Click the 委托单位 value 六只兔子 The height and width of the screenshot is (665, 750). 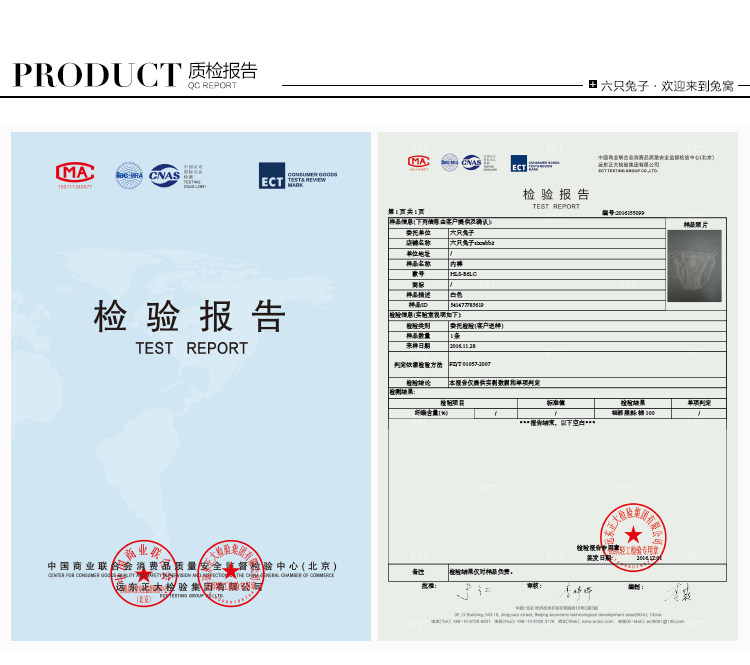pyautogui.click(x=462, y=233)
